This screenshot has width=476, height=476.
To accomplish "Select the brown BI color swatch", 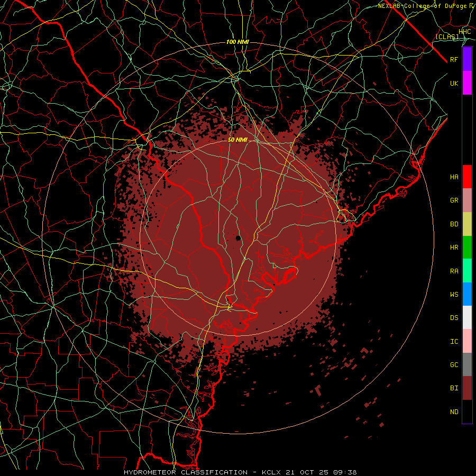I will 467,388.
